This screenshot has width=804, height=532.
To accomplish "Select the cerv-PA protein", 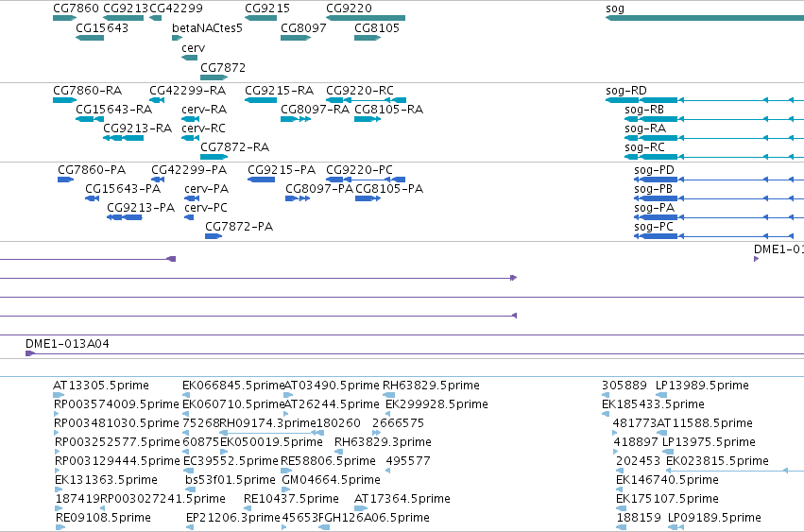I will [207, 189].
